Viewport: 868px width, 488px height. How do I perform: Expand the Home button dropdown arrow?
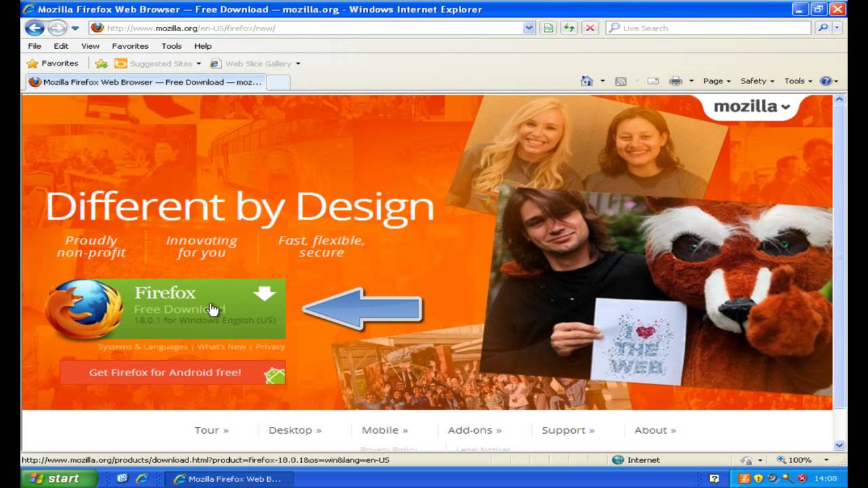coord(602,81)
